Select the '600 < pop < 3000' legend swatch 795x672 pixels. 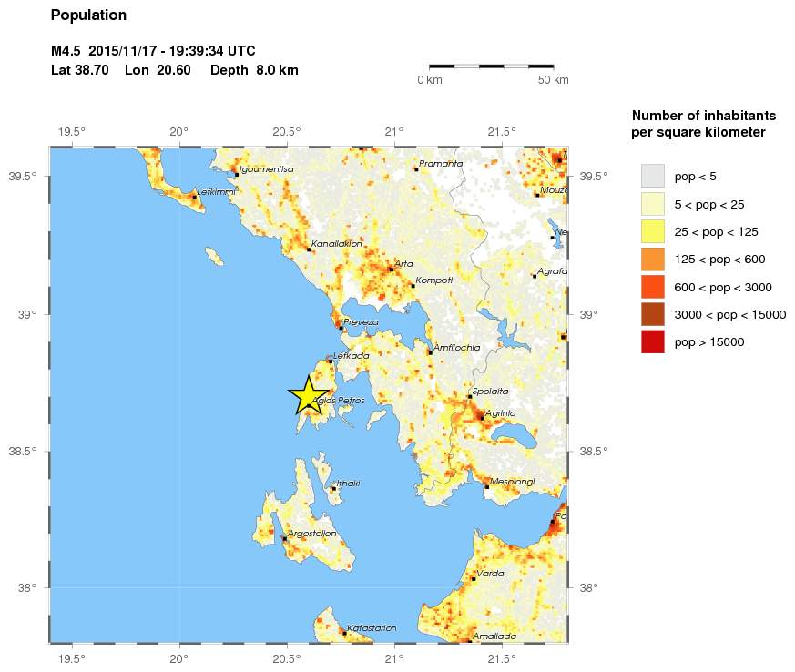pos(652,287)
